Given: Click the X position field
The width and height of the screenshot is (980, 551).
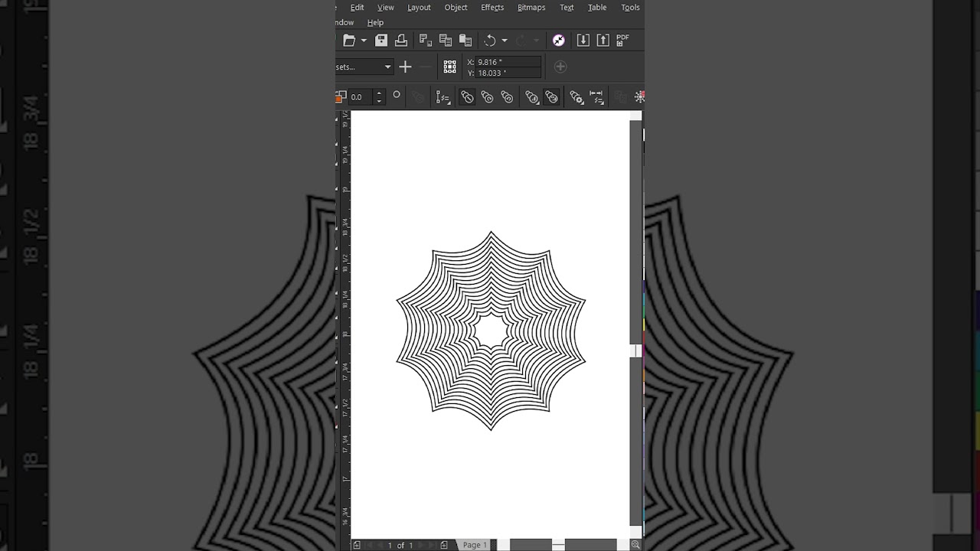Looking at the screenshot, I should 508,62.
